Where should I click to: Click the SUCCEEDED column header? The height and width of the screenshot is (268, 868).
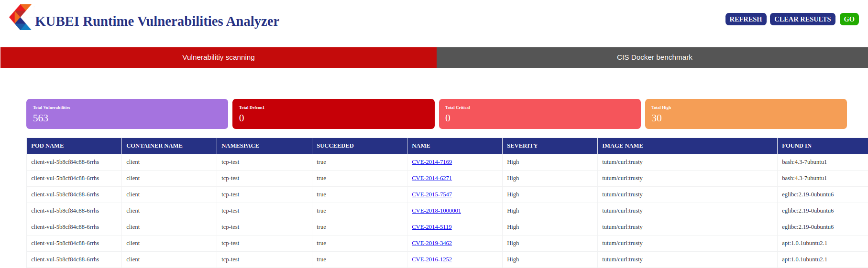coord(360,146)
